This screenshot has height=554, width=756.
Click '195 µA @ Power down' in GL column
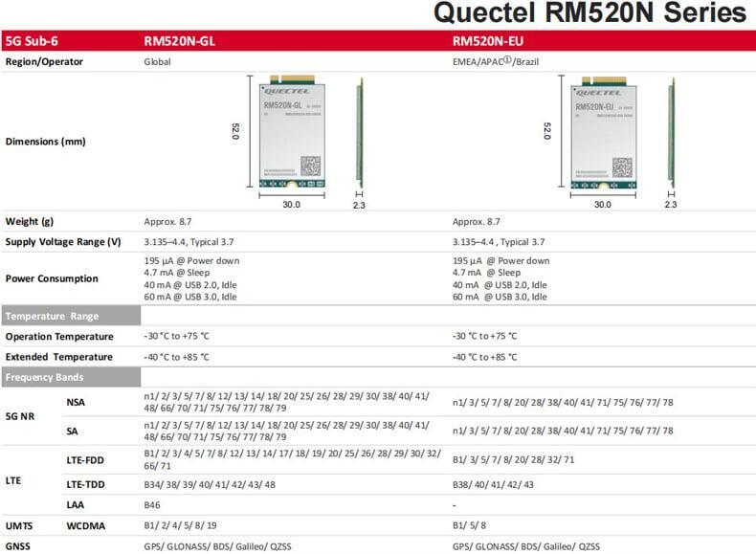[191, 261]
